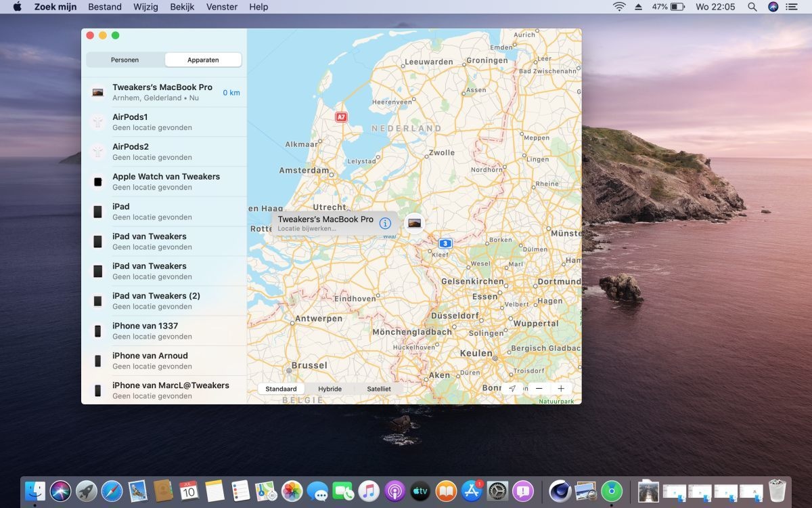Click the clock showing Wo 22:05
The height and width of the screenshot is (508, 812).
pos(716,7)
